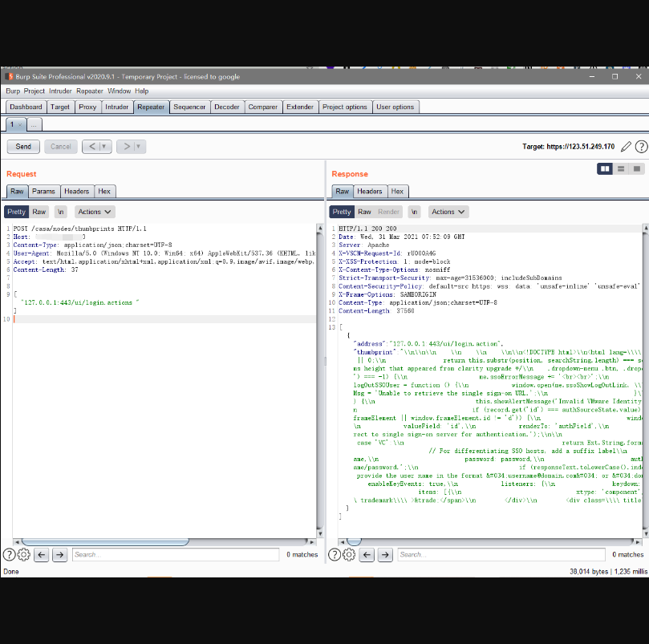
Task: Switch to side-by-side split layout icon
Action: point(605,168)
